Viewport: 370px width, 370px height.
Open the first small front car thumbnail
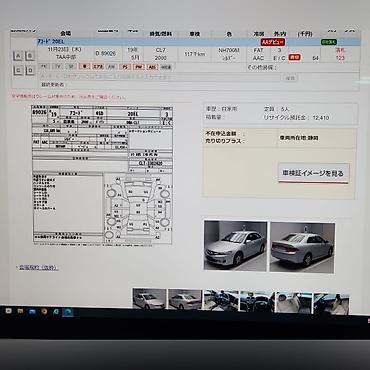tap(149, 299)
